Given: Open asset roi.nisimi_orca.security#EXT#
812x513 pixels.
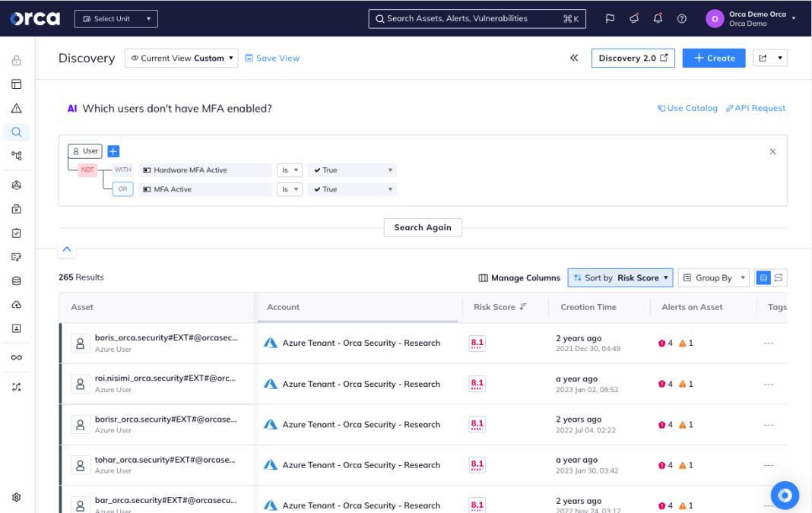Looking at the screenshot, I should pos(165,378).
